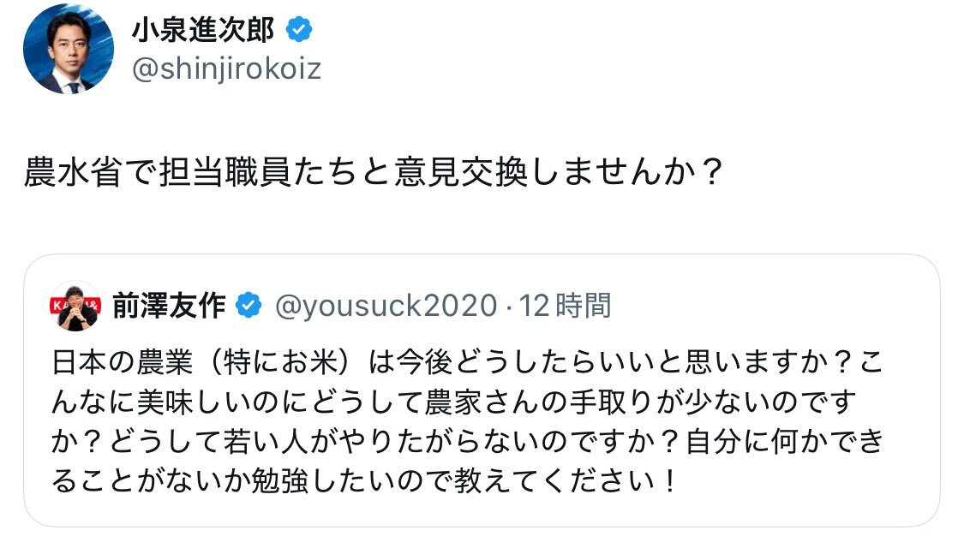This screenshot has height=560, width=964.
Task: Open 前澤友作's small avatar in the quote
Action: coord(75,306)
